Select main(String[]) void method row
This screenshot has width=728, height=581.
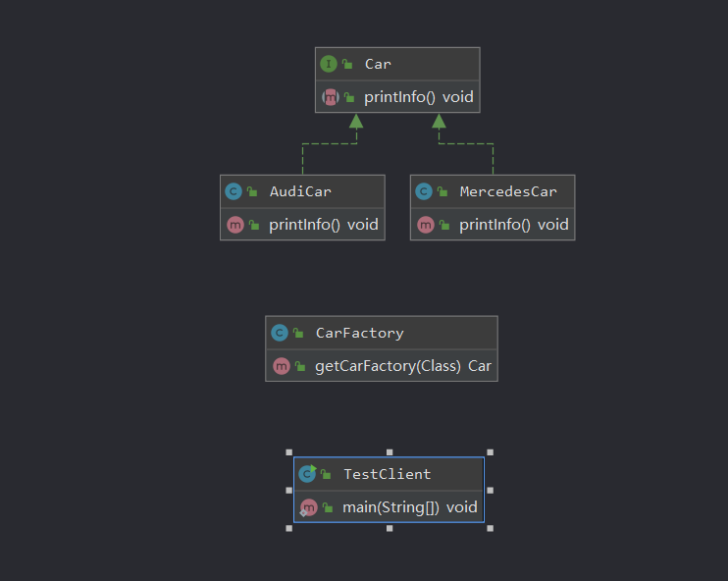click(x=390, y=507)
